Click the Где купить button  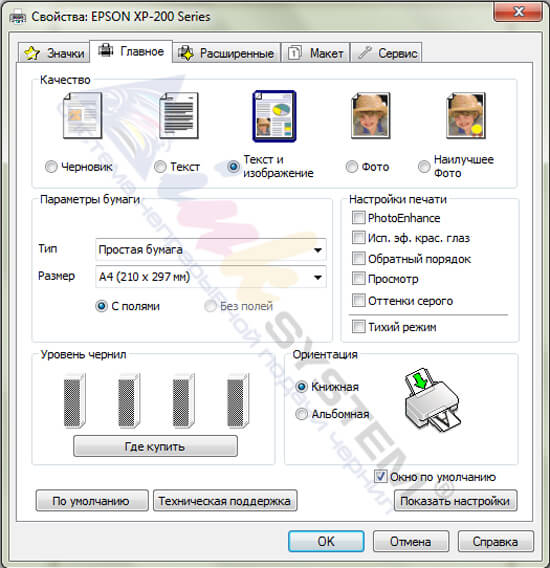[155, 446]
